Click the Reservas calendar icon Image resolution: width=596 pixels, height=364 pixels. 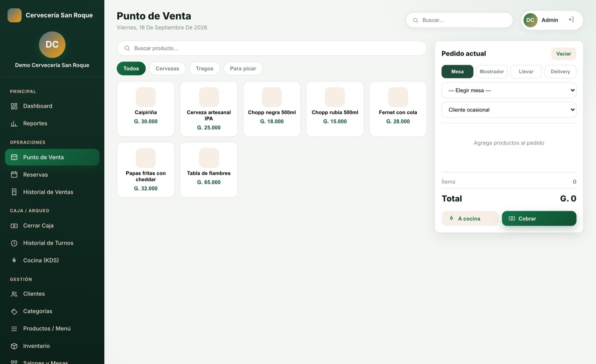(x=14, y=175)
